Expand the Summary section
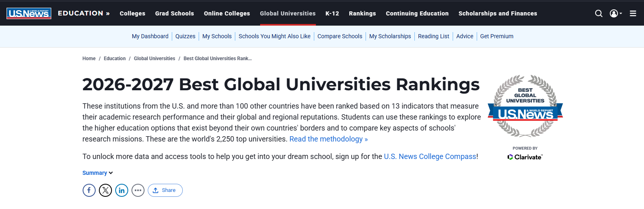 pyautogui.click(x=98, y=173)
